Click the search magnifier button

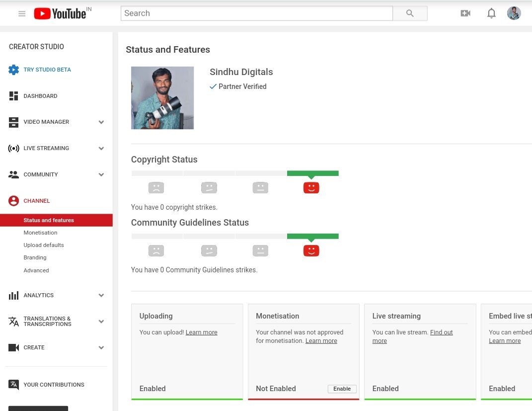[x=410, y=13]
